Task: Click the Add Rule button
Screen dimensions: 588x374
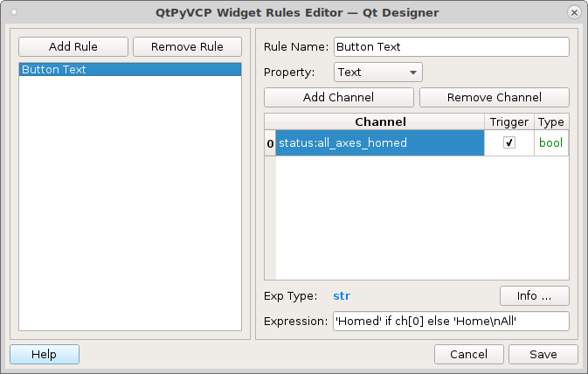Action: coord(73,46)
